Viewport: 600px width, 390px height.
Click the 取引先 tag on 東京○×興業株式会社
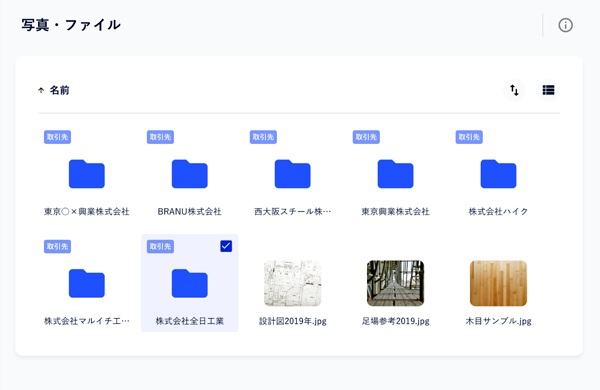click(57, 137)
